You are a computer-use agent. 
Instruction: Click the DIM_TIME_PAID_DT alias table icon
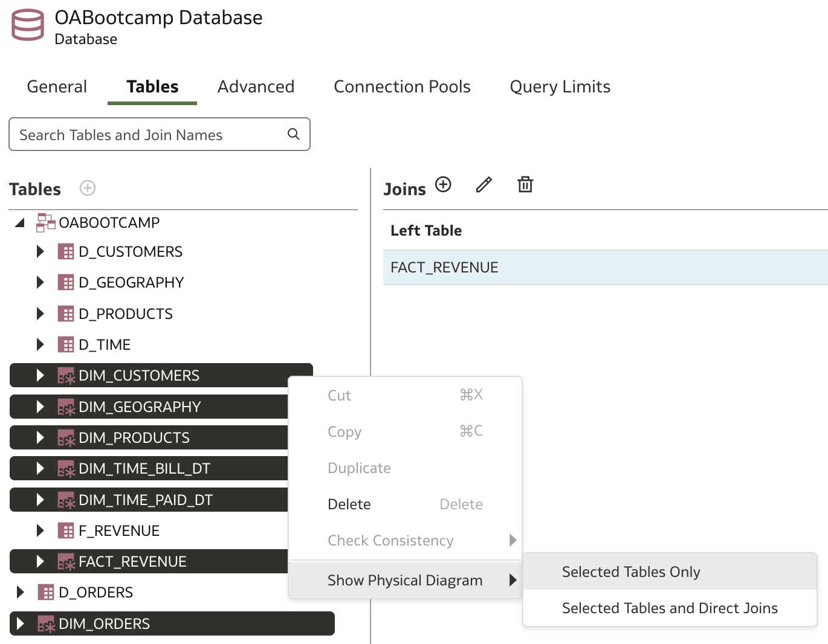click(x=66, y=500)
